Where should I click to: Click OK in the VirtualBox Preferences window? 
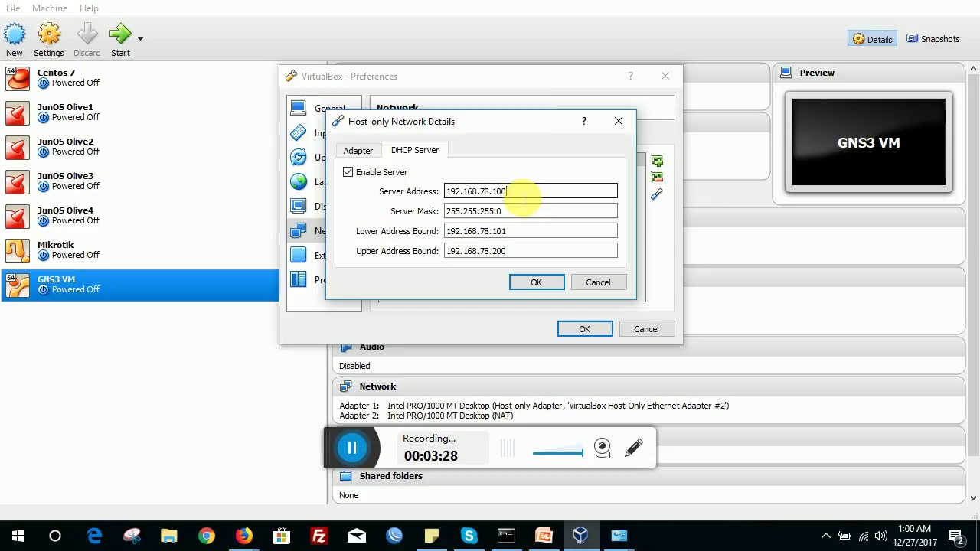585,329
